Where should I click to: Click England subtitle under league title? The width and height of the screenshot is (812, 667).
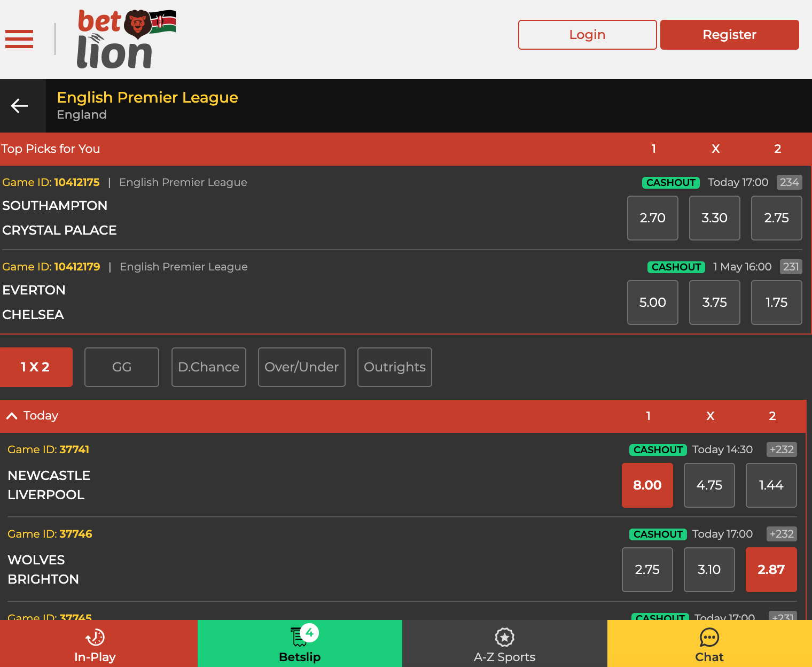(82, 115)
